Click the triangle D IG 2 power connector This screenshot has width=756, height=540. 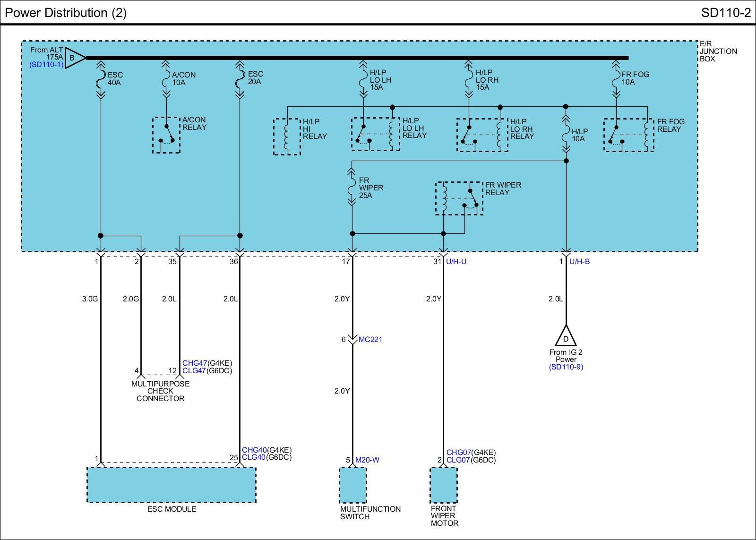pos(566,337)
